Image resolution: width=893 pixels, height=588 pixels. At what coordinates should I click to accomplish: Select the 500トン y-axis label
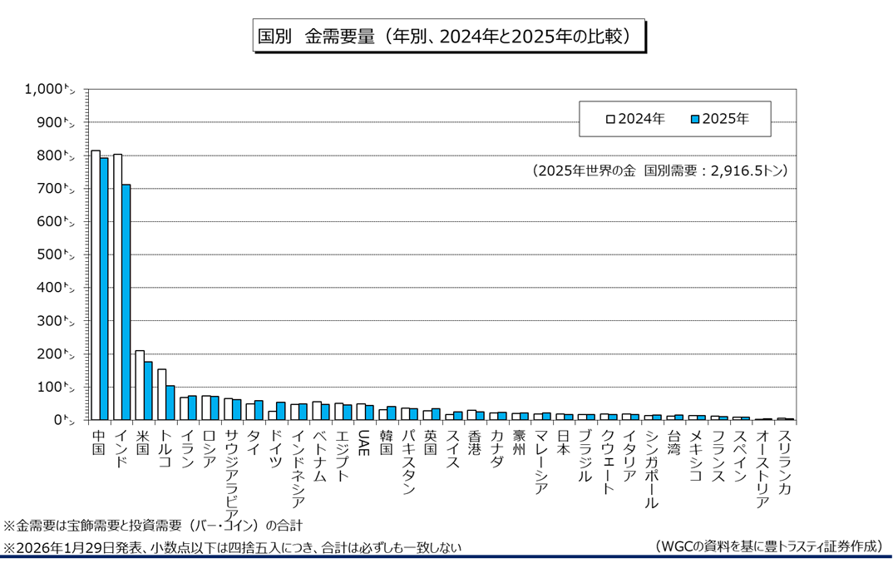tap(55, 254)
